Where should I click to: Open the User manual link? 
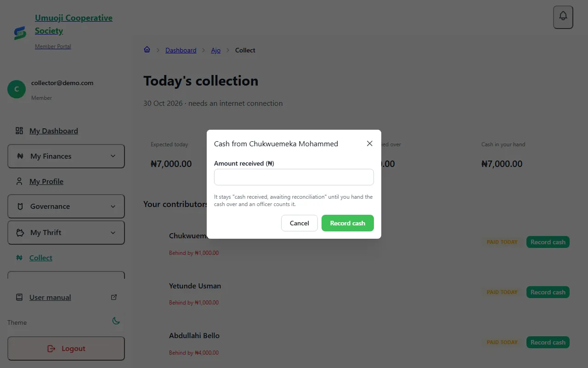tap(50, 297)
